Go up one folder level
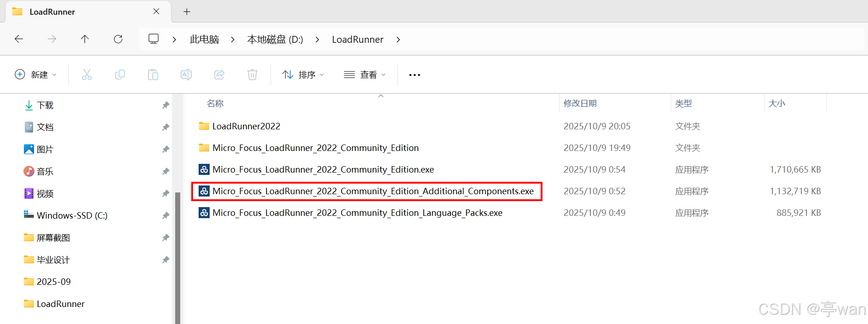The height and width of the screenshot is (324, 868). coord(85,39)
